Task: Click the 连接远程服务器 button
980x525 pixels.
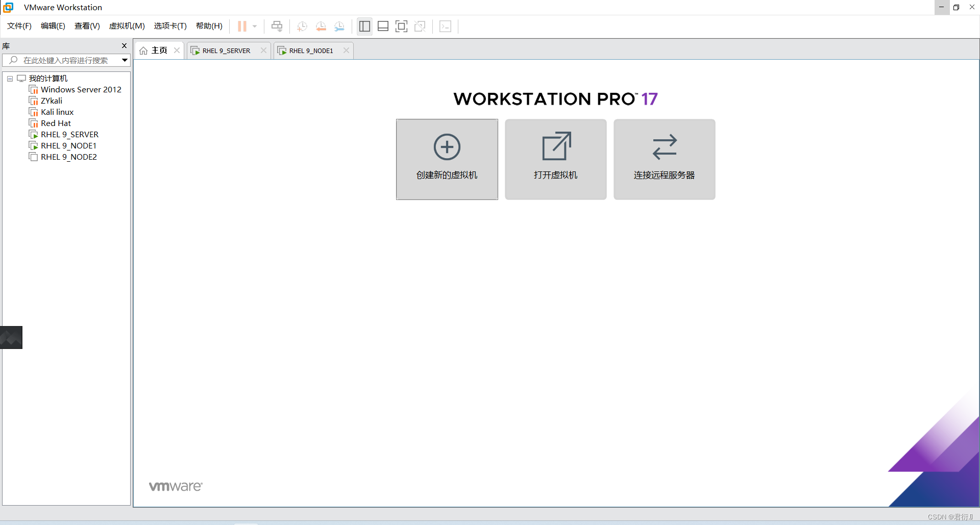Action: tap(665, 159)
